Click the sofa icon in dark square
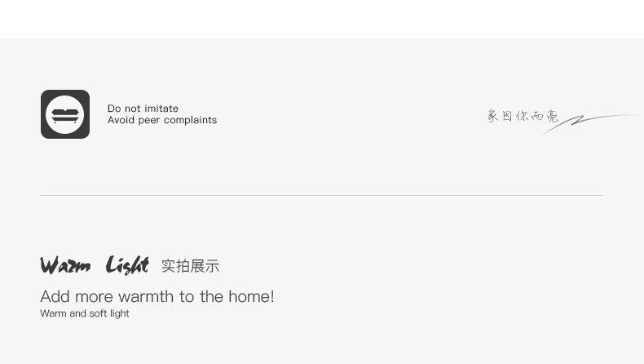Image resolution: width=644 pixels, height=364 pixels. click(x=65, y=114)
